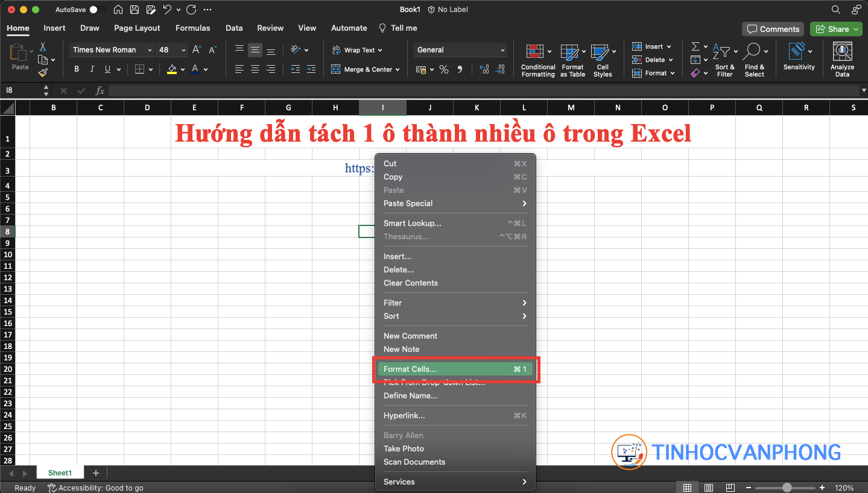Switch to Normal view in status bar

687,488
